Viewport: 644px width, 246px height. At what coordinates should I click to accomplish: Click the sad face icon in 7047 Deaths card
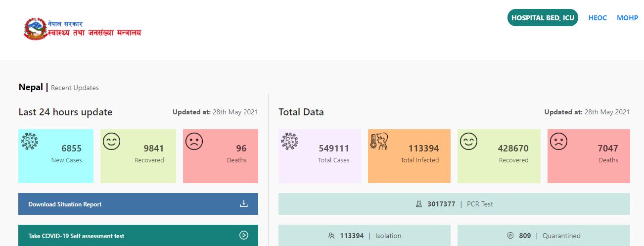(x=559, y=142)
